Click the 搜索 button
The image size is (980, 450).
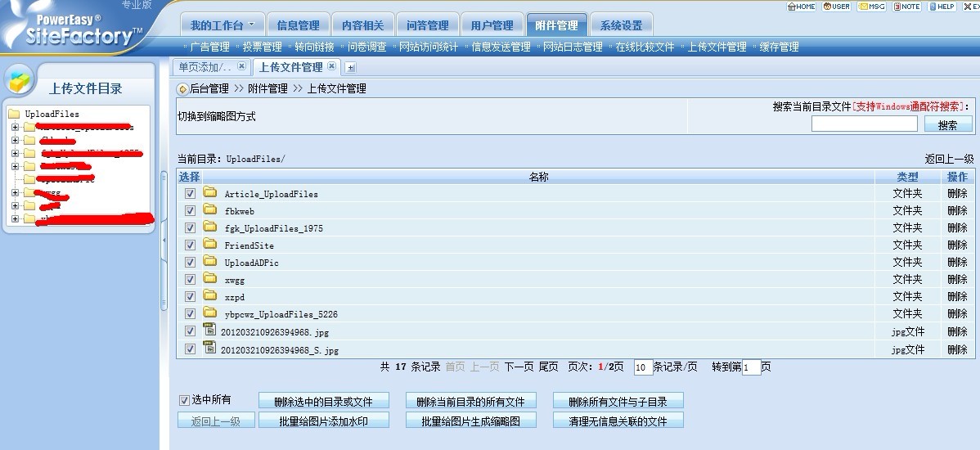pyautogui.click(x=948, y=124)
